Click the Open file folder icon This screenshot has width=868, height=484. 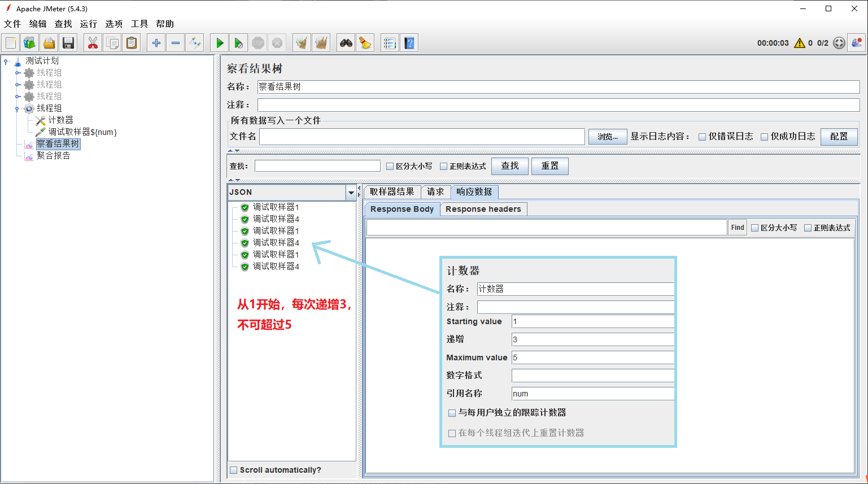click(x=49, y=43)
